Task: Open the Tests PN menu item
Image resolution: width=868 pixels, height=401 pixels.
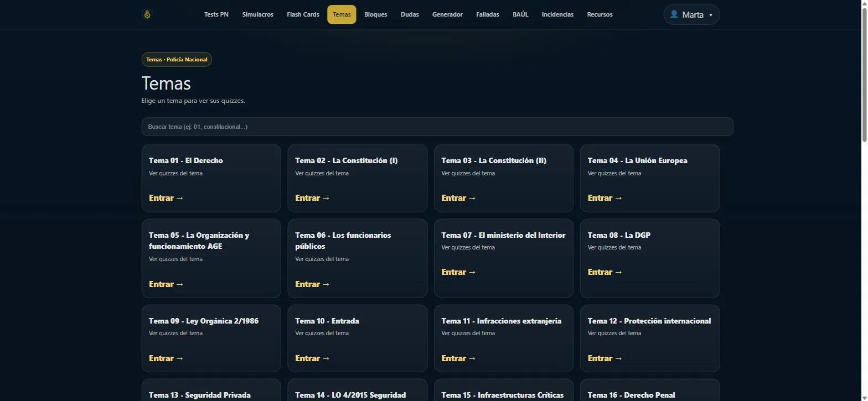Action: pos(216,14)
